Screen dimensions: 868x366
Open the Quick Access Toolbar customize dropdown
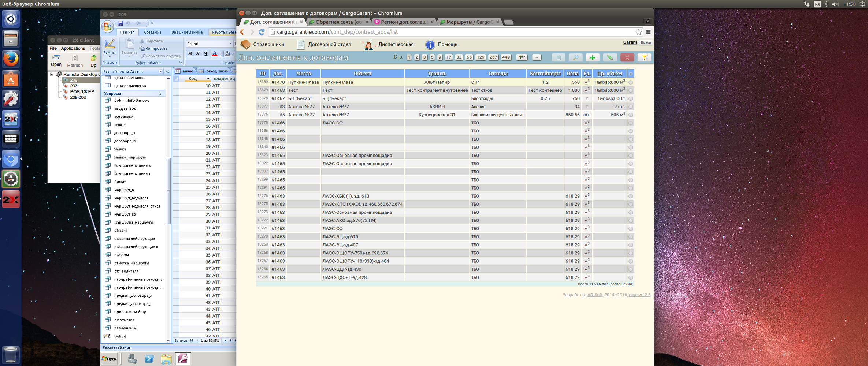(152, 23)
